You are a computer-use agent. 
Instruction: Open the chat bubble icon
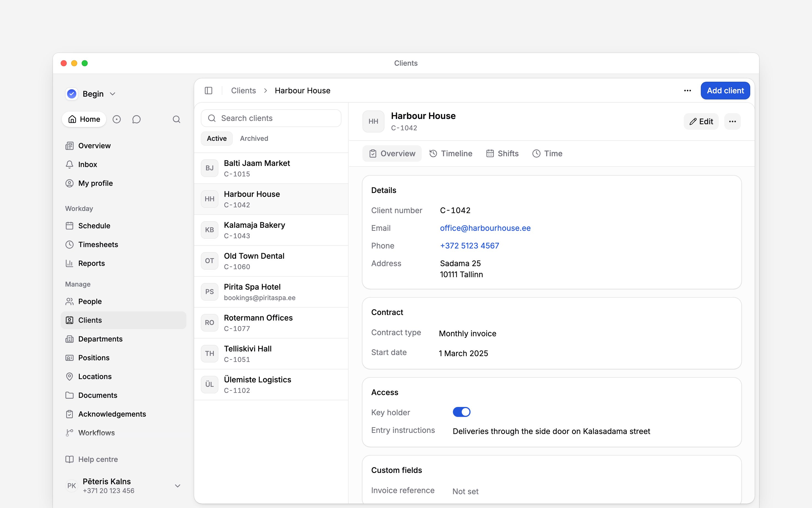click(136, 119)
